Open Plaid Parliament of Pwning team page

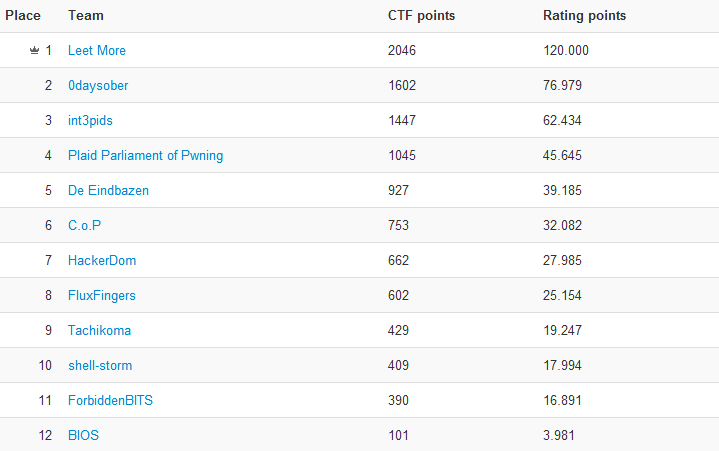(145, 156)
